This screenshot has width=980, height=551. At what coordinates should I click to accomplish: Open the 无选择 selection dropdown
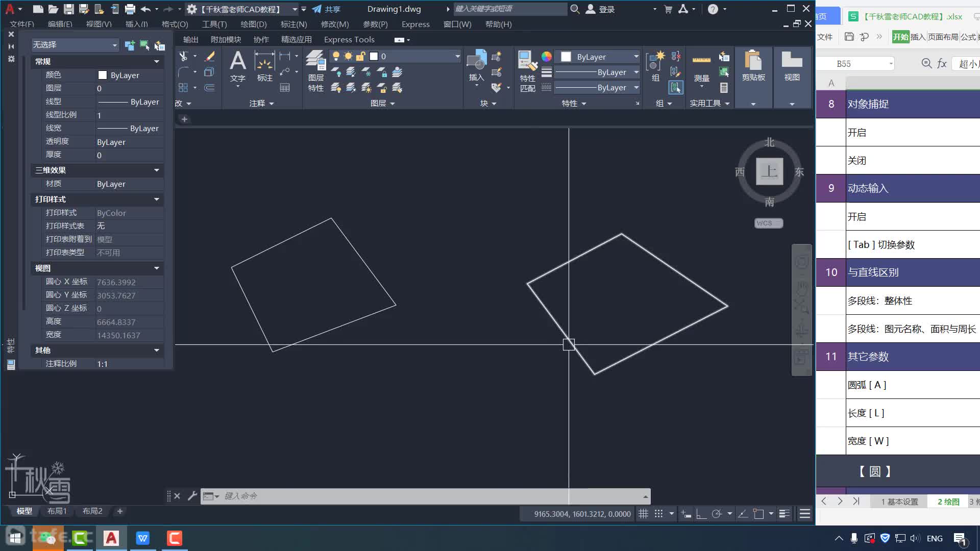click(x=75, y=45)
